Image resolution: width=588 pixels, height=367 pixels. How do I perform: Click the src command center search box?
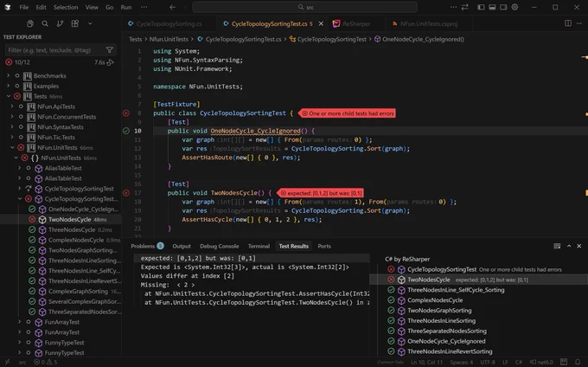click(305, 7)
